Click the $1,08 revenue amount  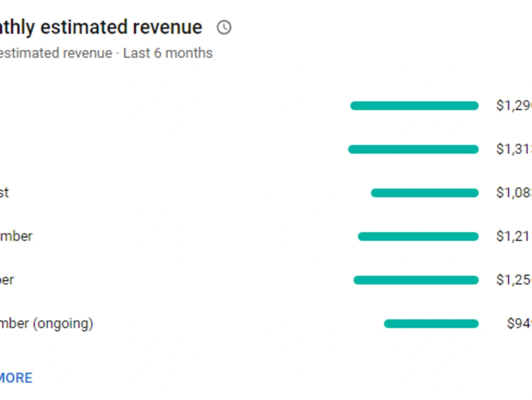point(514,193)
